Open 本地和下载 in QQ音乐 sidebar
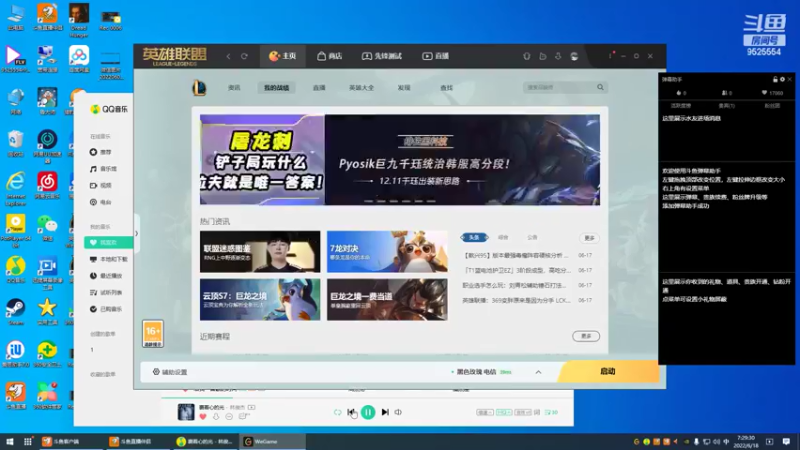 pos(109,259)
